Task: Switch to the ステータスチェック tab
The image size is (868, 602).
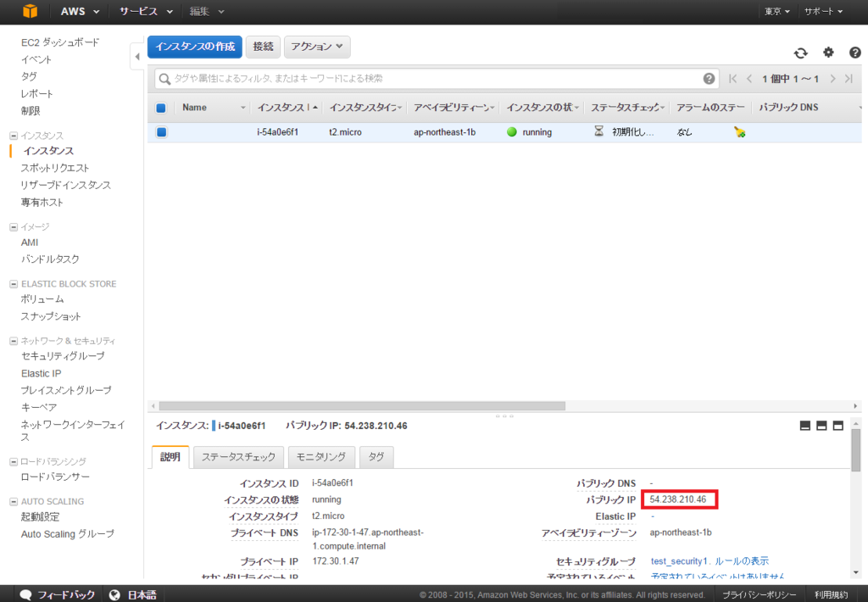Action: pos(238,457)
